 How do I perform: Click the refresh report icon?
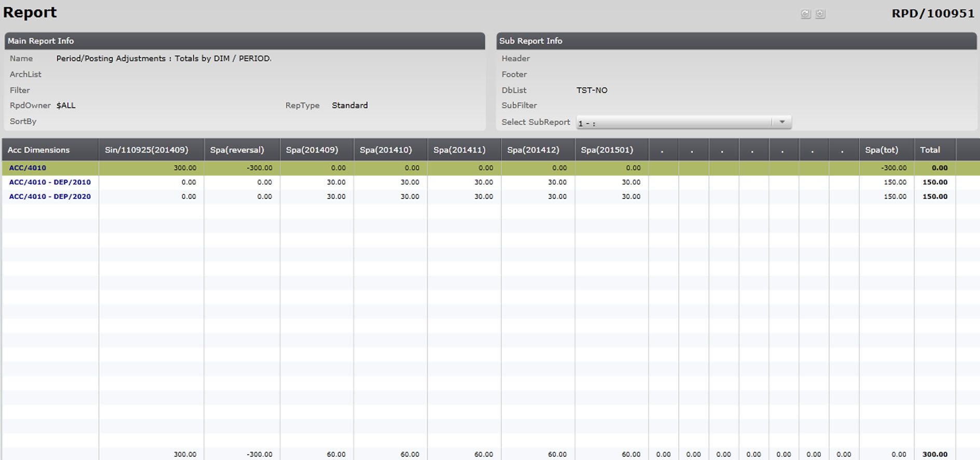point(805,14)
